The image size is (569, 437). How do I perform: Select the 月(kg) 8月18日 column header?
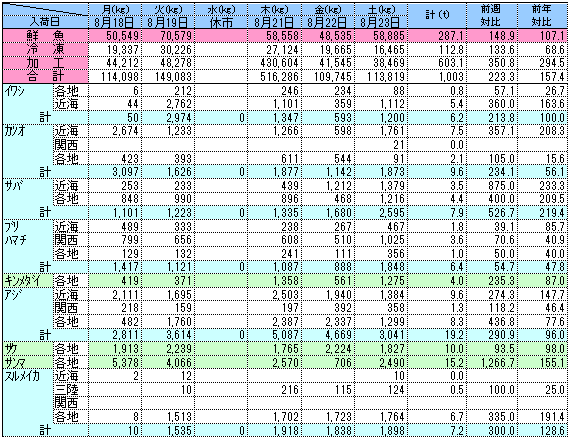pos(115,16)
